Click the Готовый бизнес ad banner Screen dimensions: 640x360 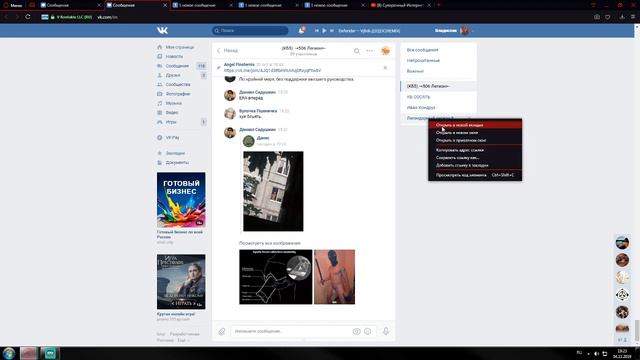click(181, 200)
